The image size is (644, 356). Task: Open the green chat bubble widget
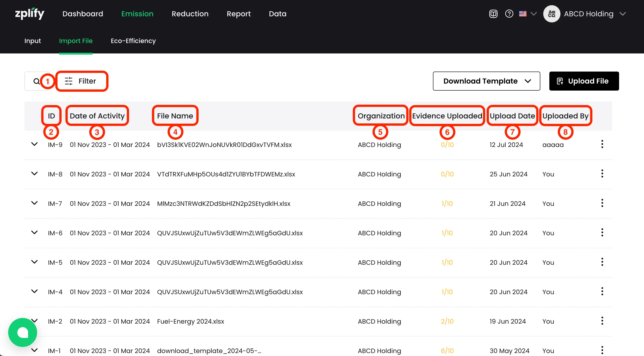point(22,332)
